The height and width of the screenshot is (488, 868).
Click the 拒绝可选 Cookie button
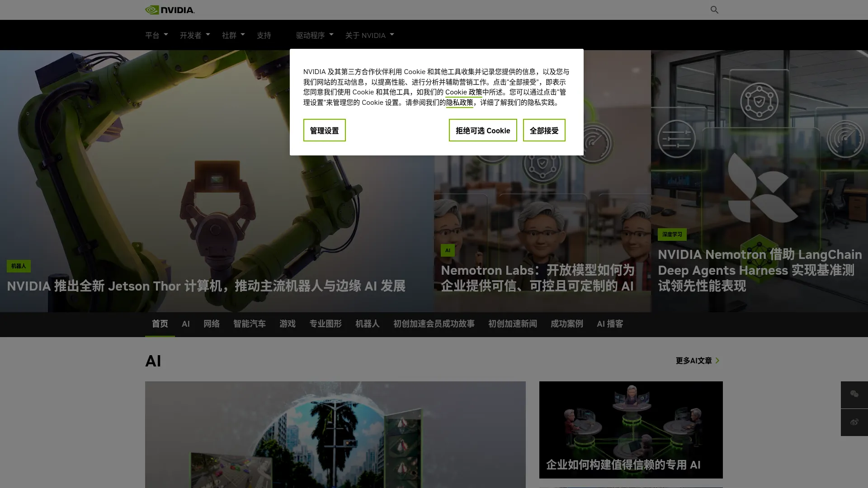pyautogui.click(x=483, y=130)
